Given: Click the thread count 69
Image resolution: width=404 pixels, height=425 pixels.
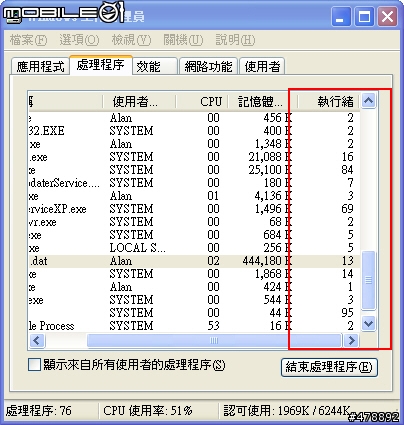Looking at the screenshot, I should click(347, 209).
